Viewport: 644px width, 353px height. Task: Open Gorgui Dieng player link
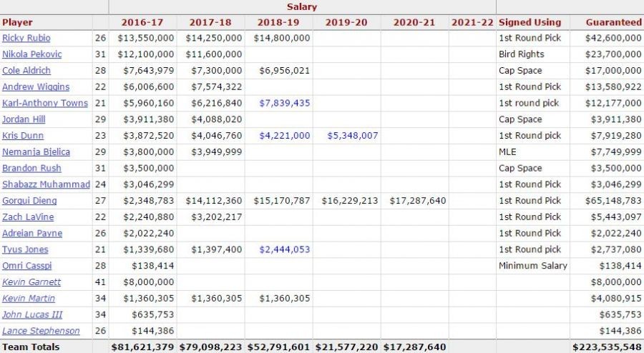pyautogui.click(x=29, y=201)
